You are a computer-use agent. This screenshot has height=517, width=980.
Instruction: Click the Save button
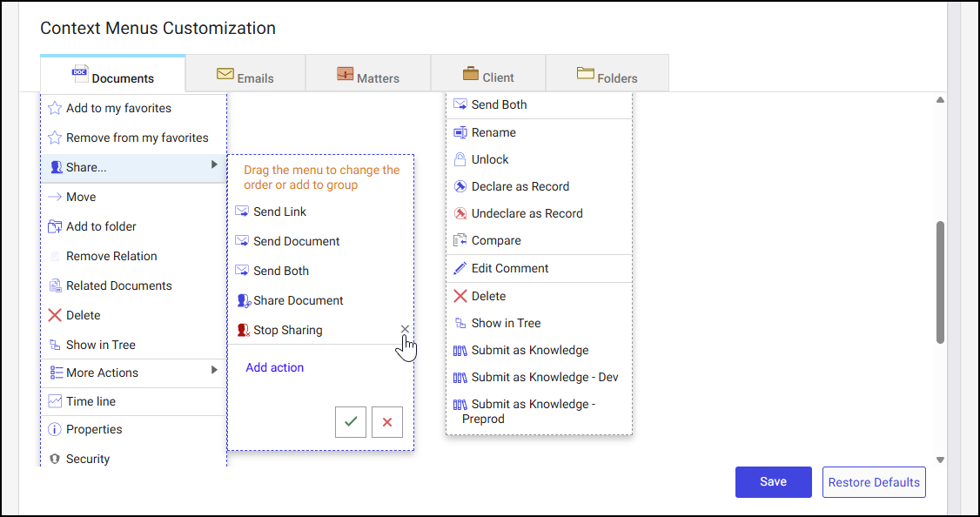pyautogui.click(x=773, y=481)
